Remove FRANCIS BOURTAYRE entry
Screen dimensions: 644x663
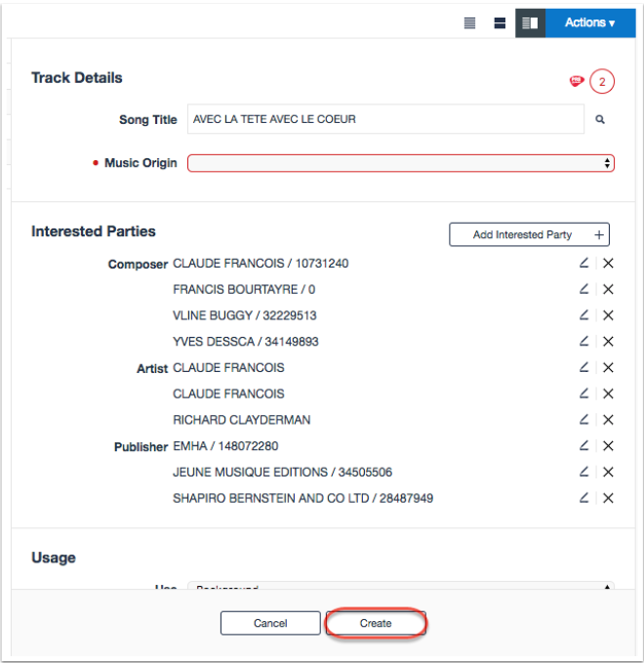608,289
